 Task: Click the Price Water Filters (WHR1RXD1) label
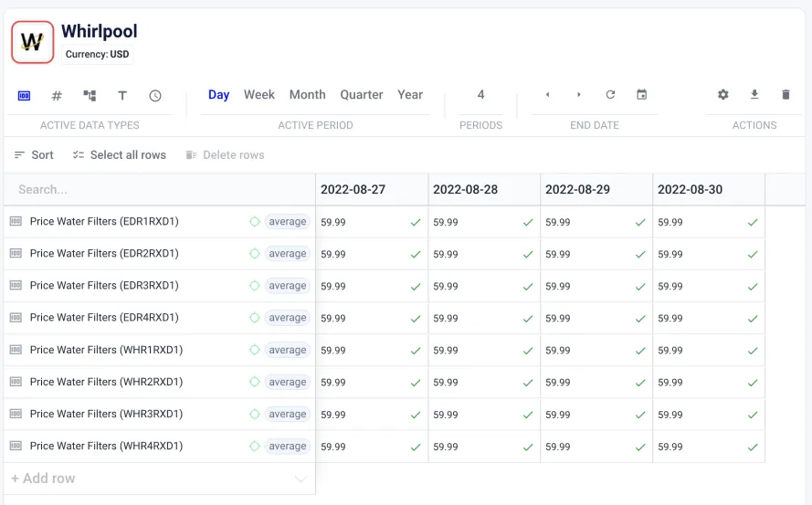coord(106,350)
